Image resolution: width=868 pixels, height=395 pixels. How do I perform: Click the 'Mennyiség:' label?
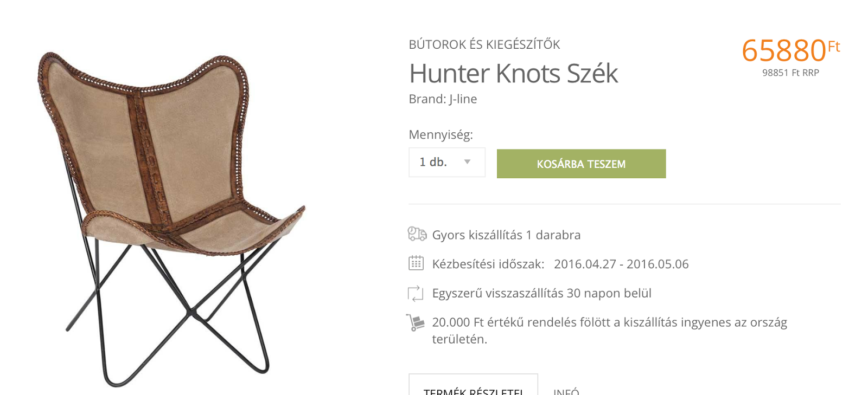(441, 134)
